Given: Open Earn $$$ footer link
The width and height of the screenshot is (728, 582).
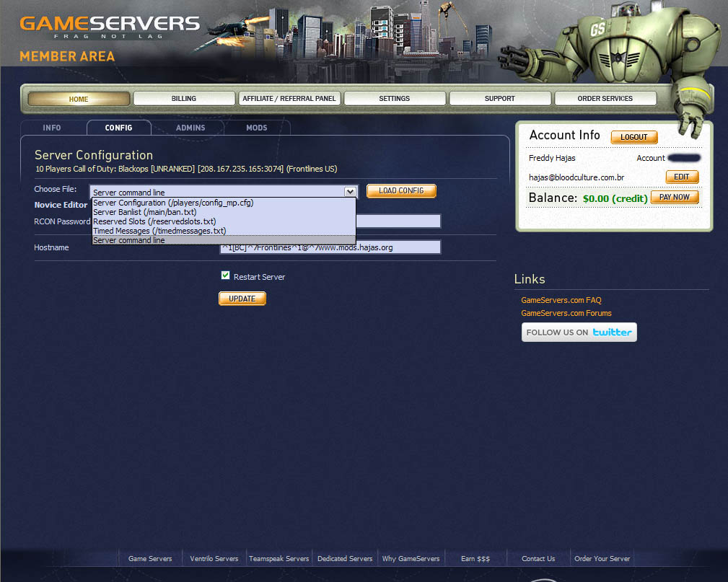Looking at the screenshot, I should click(475, 558).
